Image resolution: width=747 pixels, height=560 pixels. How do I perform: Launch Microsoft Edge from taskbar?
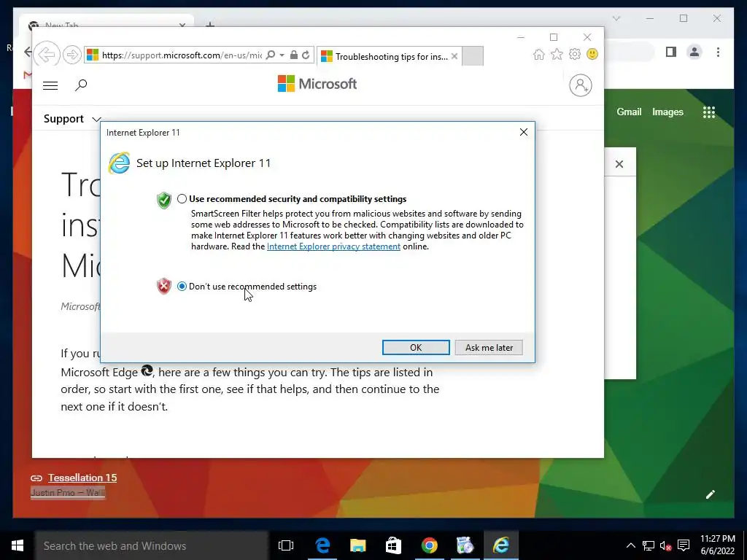(322, 545)
